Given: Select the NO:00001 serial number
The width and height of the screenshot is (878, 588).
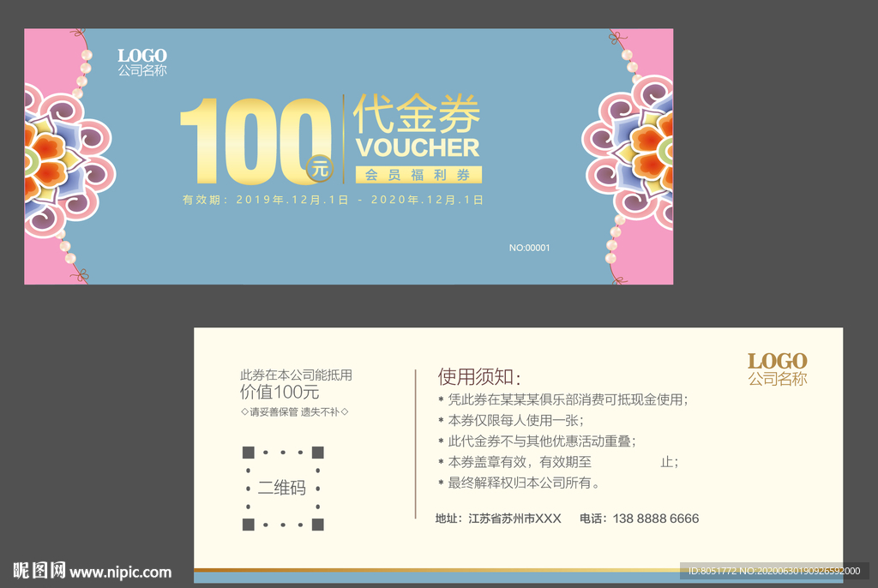Looking at the screenshot, I should [529, 248].
